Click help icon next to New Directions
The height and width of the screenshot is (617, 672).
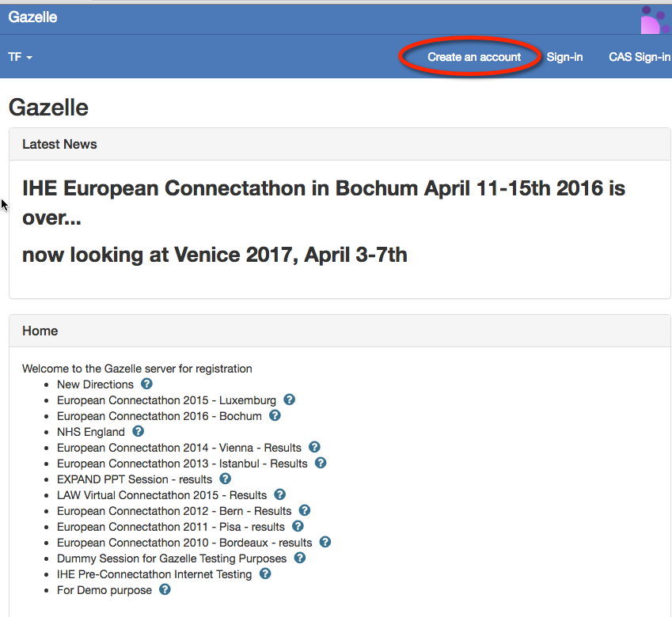click(146, 384)
